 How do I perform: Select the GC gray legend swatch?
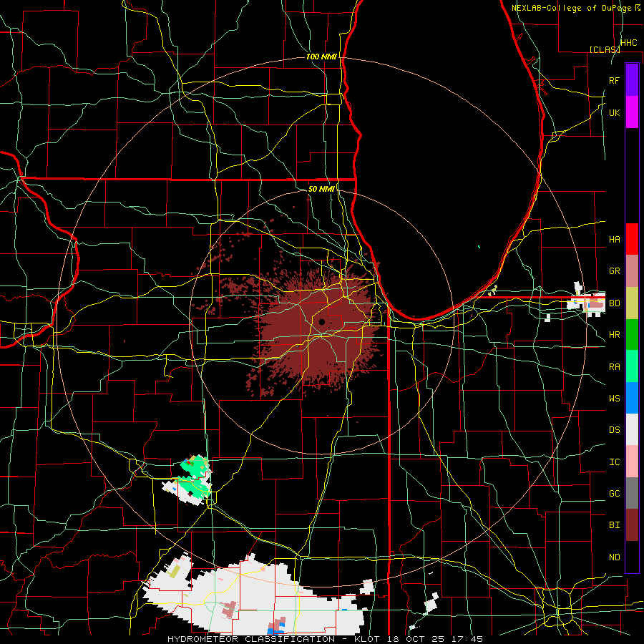tap(632, 493)
